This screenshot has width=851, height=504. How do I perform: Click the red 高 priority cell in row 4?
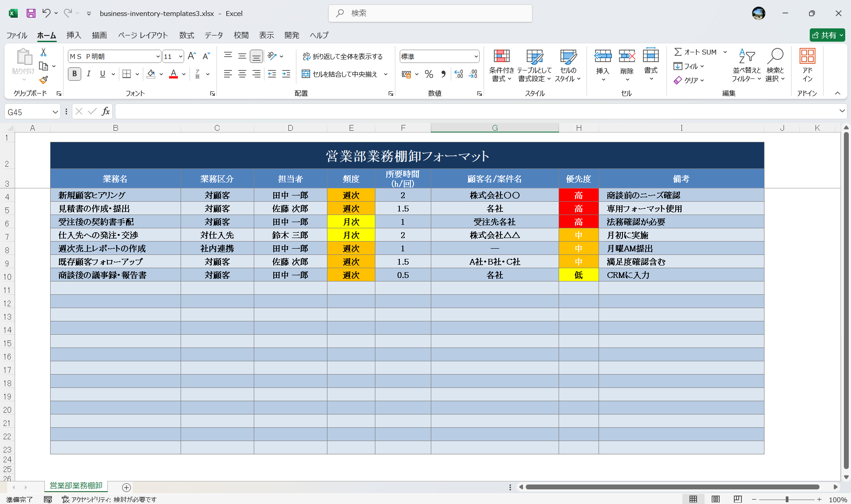pos(579,195)
